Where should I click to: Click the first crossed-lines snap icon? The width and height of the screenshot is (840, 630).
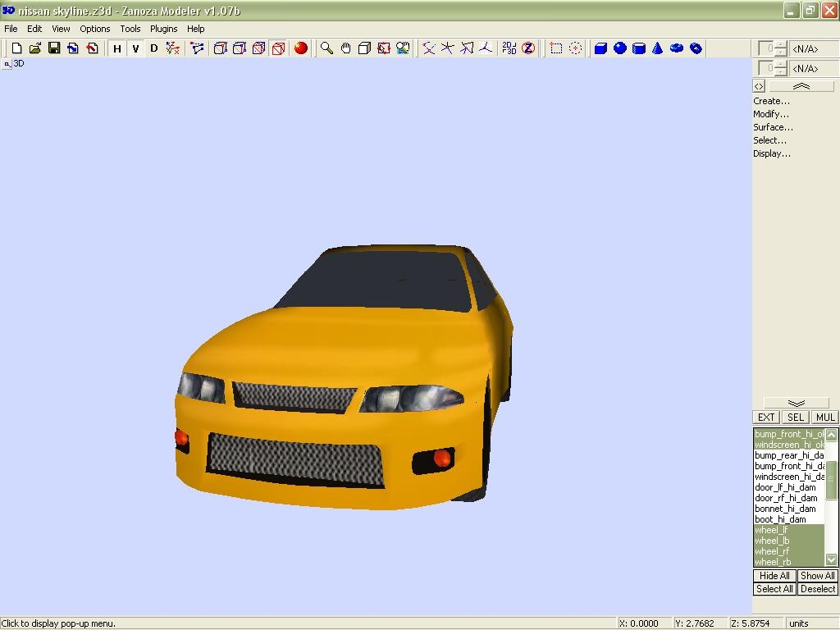click(428, 48)
